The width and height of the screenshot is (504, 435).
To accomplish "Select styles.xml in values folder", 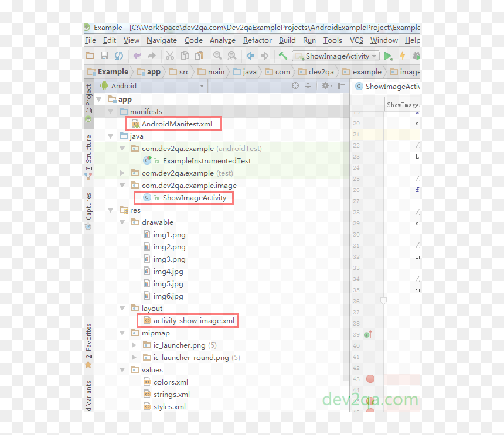I will click(165, 407).
